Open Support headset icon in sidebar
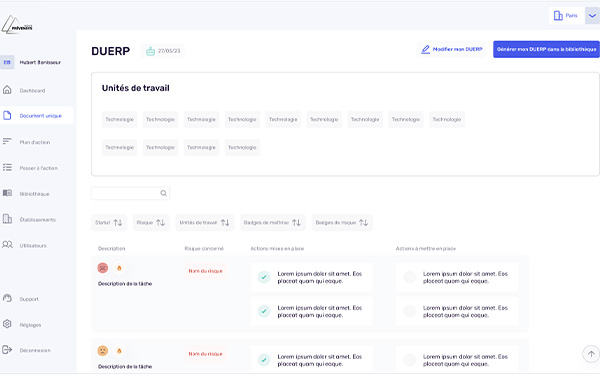Image resolution: width=600 pixels, height=380 pixels. pos(7,298)
